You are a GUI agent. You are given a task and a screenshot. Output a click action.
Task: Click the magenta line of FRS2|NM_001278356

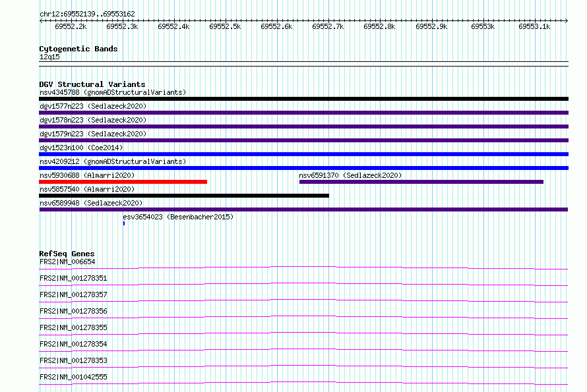coord(303,317)
